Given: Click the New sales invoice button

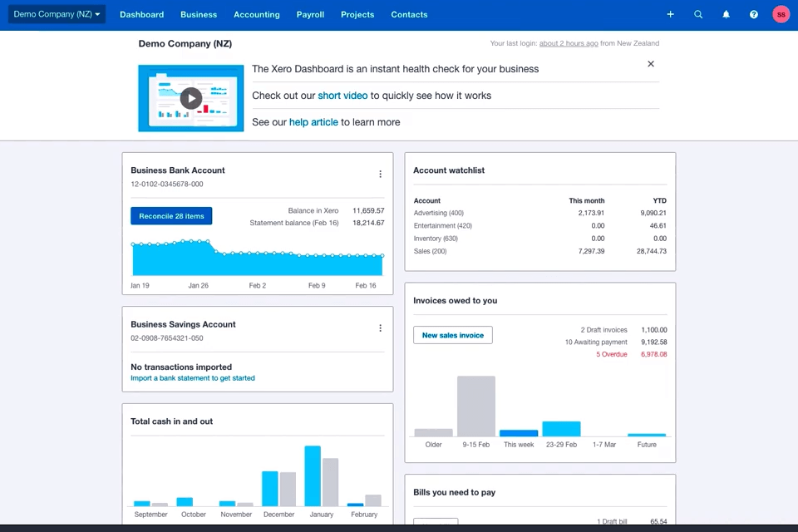Looking at the screenshot, I should [x=452, y=334].
